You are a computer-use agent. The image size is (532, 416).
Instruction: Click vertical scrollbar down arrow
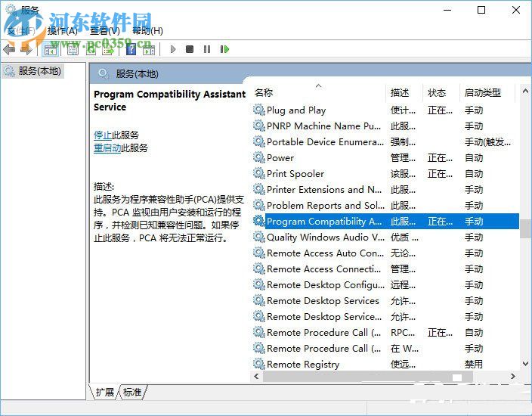tap(525, 363)
